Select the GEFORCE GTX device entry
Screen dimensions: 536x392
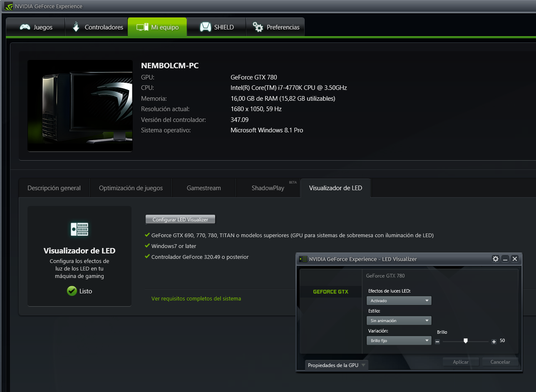pyautogui.click(x=331, y=292)
